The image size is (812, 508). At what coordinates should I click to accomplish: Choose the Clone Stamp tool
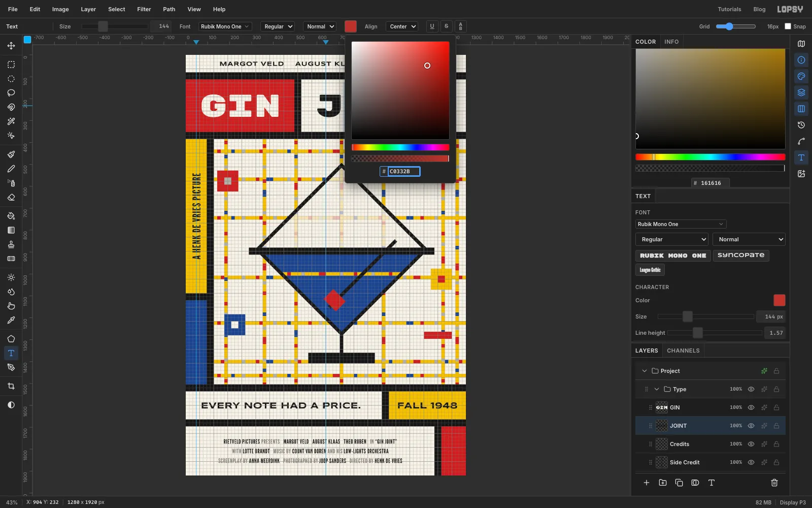pos(11,244)
